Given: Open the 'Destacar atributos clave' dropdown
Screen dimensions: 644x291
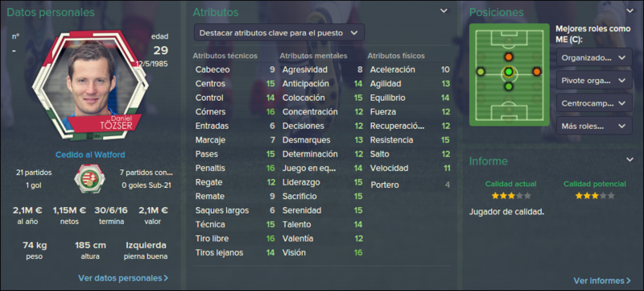Looking at the screenshot, I should (279, 33).
